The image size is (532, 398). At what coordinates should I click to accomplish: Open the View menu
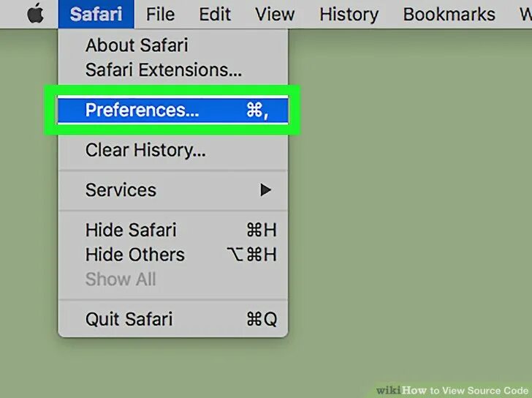pyautogui.click(x=275, y=14)
